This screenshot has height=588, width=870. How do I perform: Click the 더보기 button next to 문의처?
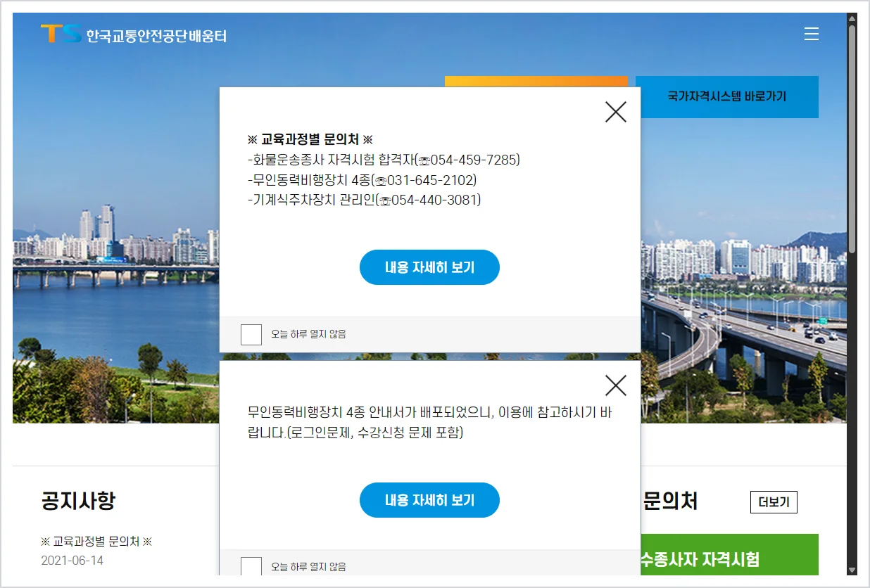(774, 502)
